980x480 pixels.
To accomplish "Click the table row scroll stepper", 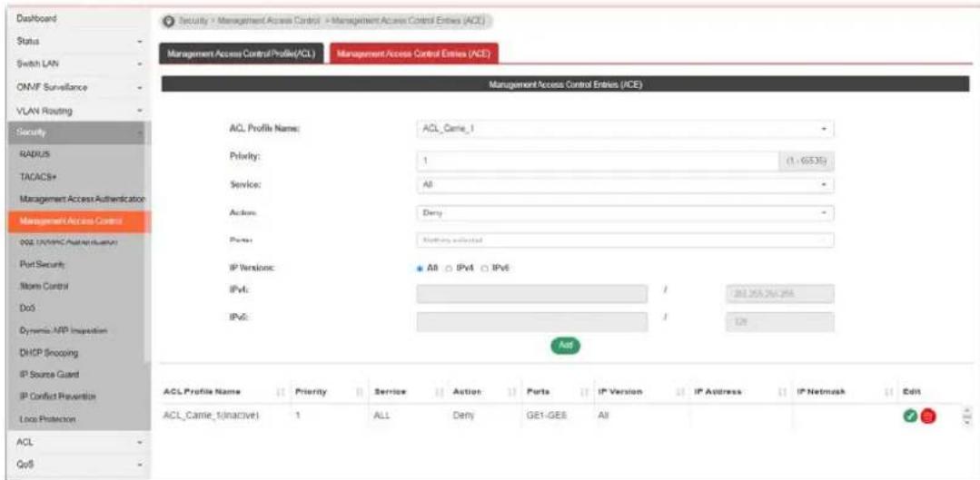I will pyautogui.click(x=969, y=416).
